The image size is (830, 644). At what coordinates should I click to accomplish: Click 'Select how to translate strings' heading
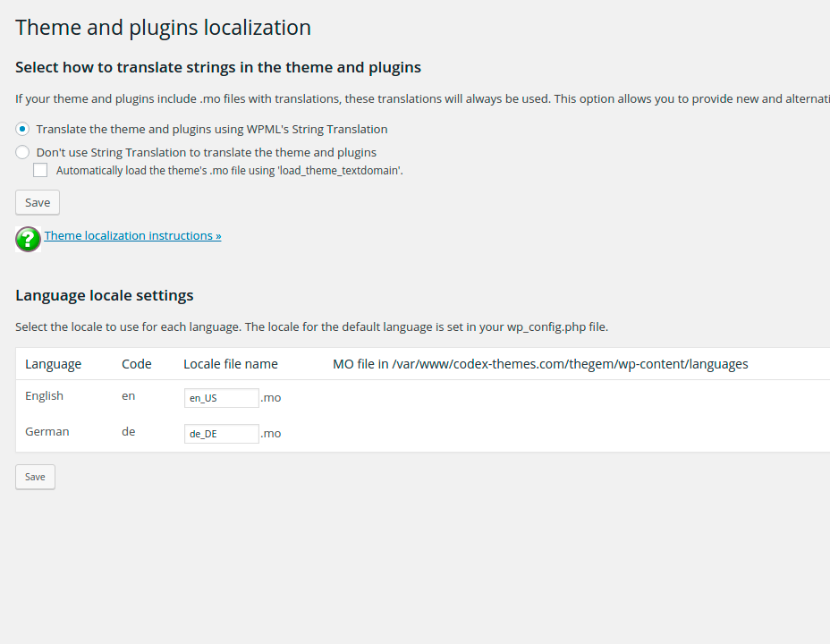pos(218,67)
